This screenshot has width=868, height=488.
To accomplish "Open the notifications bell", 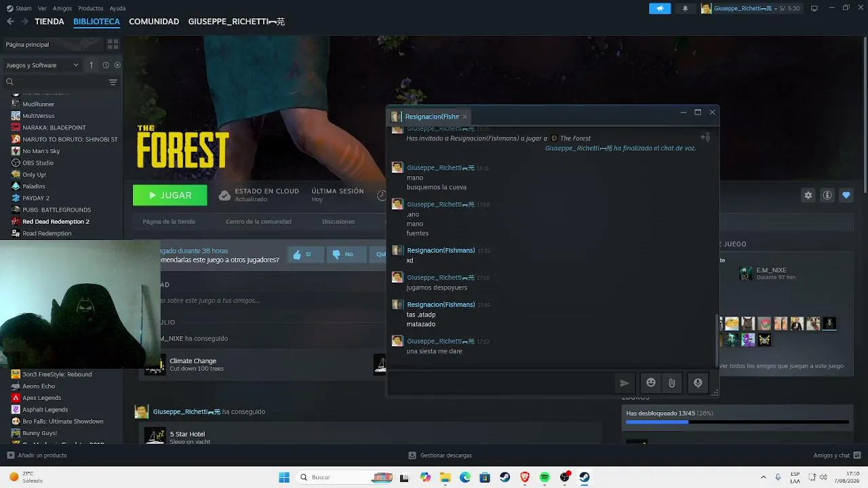I will click(x=685, y=8).
